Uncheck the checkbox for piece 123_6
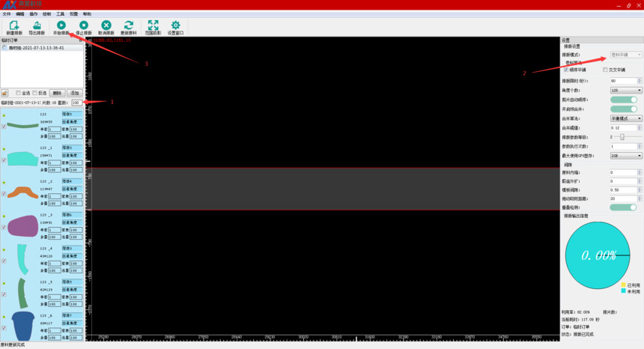The width and height of the screenshot is (644, 349). [4, 328]
